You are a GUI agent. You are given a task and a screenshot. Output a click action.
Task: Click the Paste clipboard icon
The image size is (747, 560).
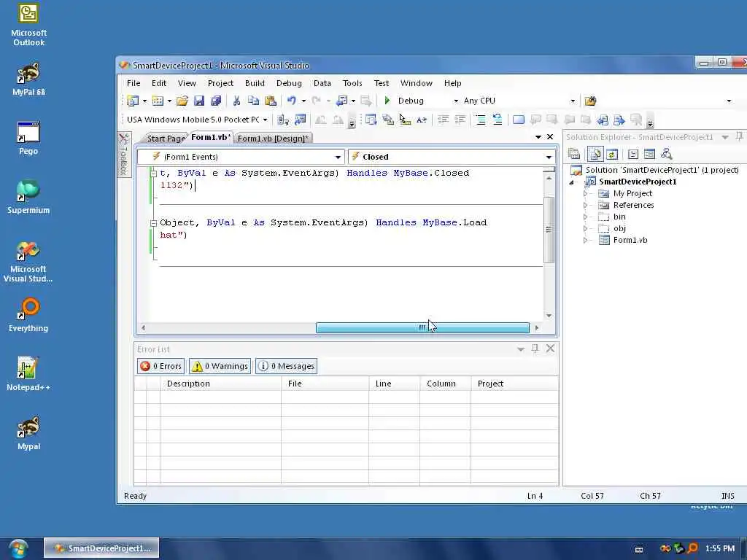point(270,101)
